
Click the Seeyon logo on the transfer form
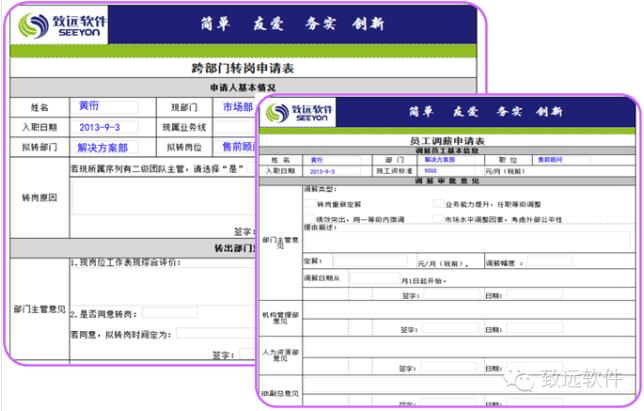tap(62, 25)
